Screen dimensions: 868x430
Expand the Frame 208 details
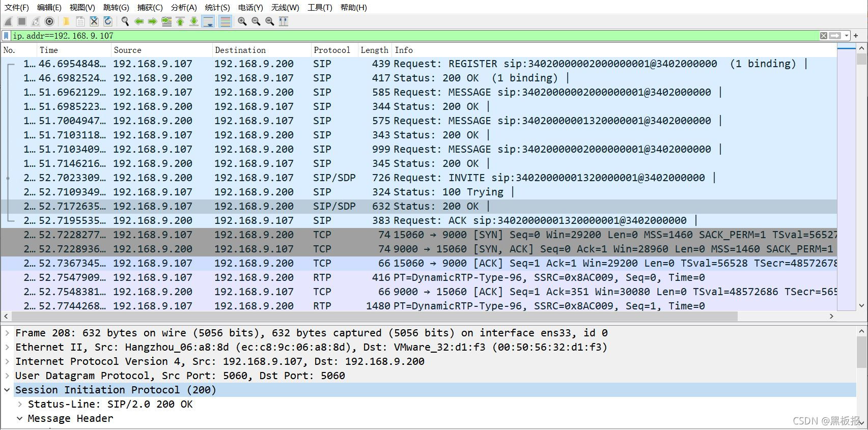7,333
